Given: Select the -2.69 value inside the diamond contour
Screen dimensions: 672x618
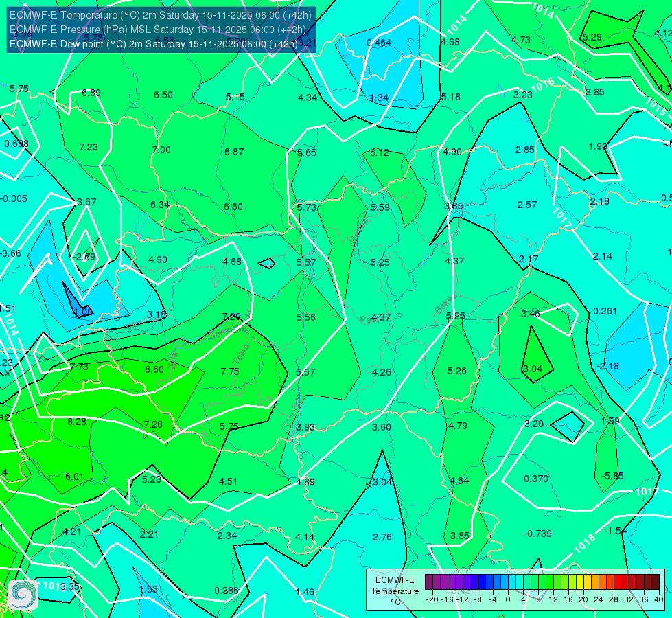Looking at the screenshot, I should [x=84, y=257].
